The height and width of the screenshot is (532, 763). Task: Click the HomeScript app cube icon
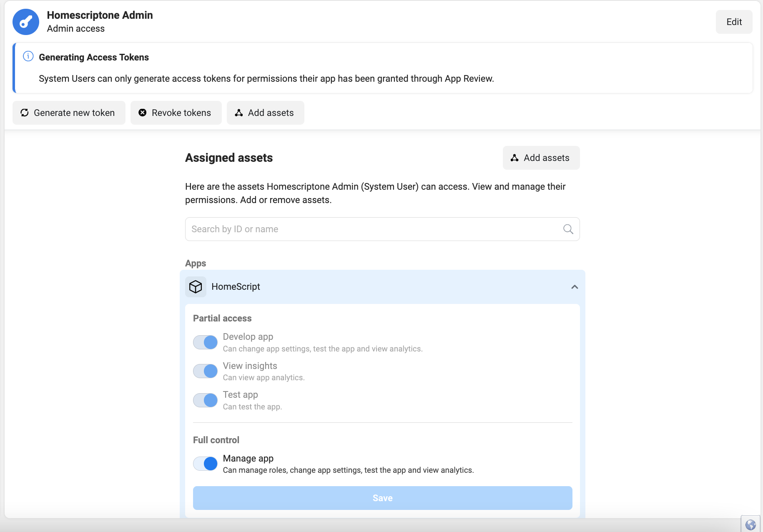196,287
